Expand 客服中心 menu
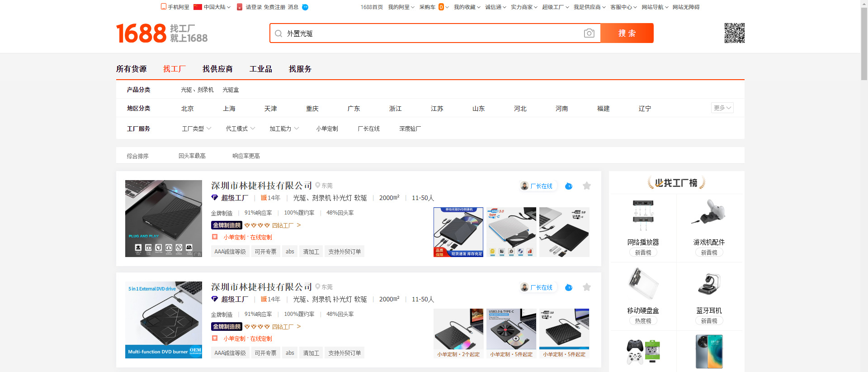Viewport: 868px width, 372px height. click(x=623, y=7)
